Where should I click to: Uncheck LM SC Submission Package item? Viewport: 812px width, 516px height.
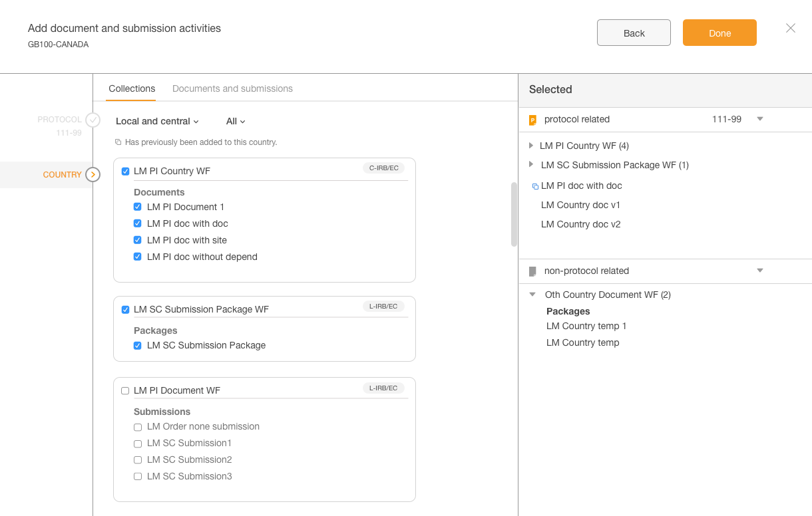[138, 346]
